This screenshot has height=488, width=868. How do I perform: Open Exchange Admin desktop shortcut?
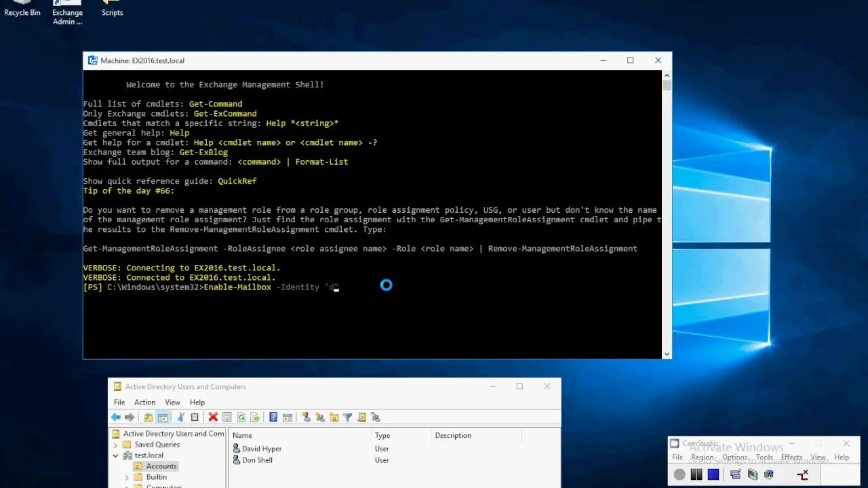[67, 13]
